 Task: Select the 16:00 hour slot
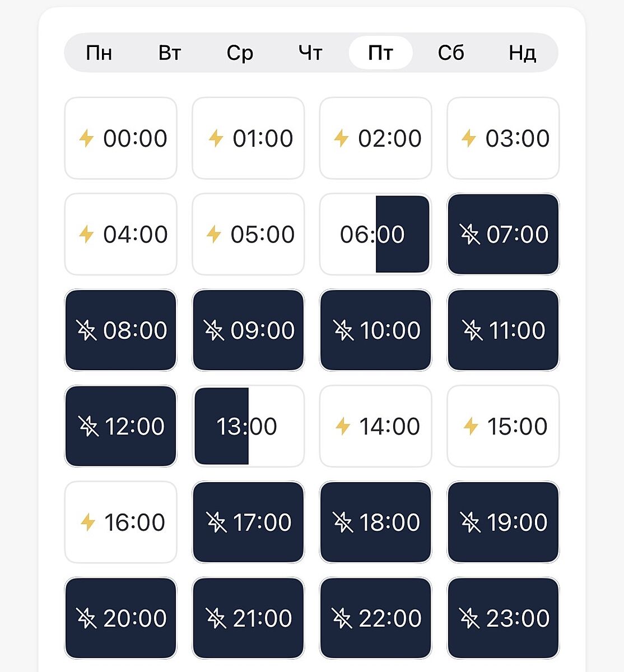tap(120, 522)
